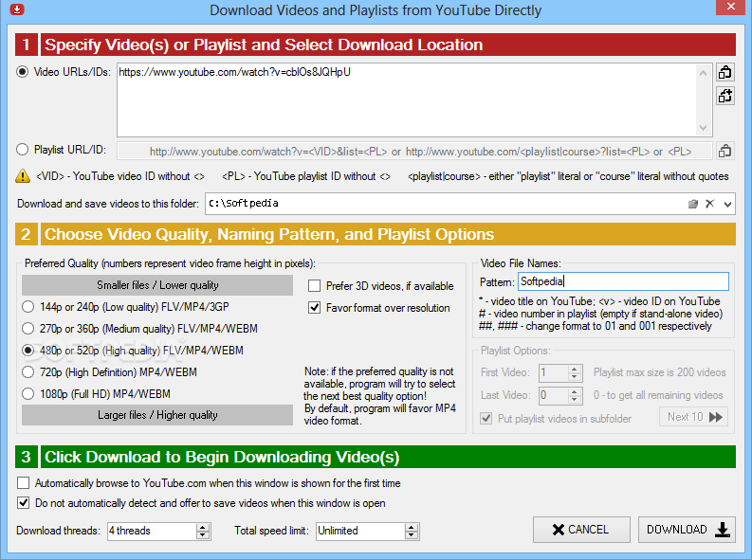This screenshot has width=752, height=560.
Task: Click the 'Playlist max size is 200 videos' text
Action: (x=660, y=372)
